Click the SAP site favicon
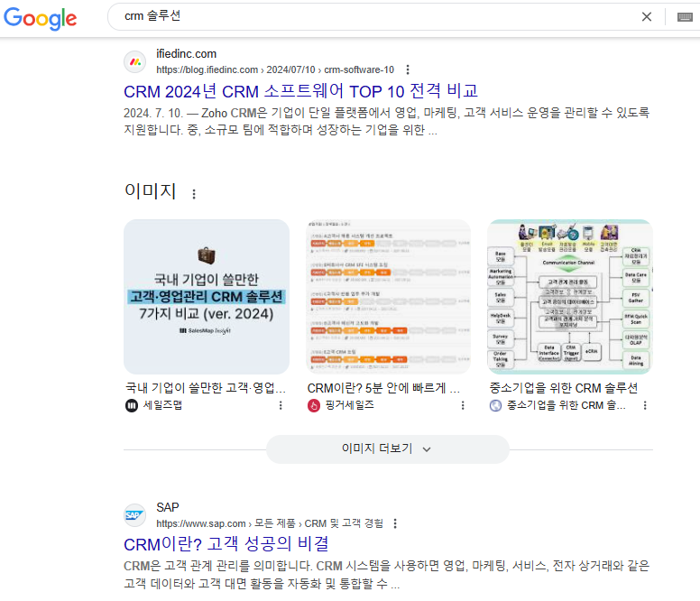This screenshot has height=601, width=700. pos(134,515)
